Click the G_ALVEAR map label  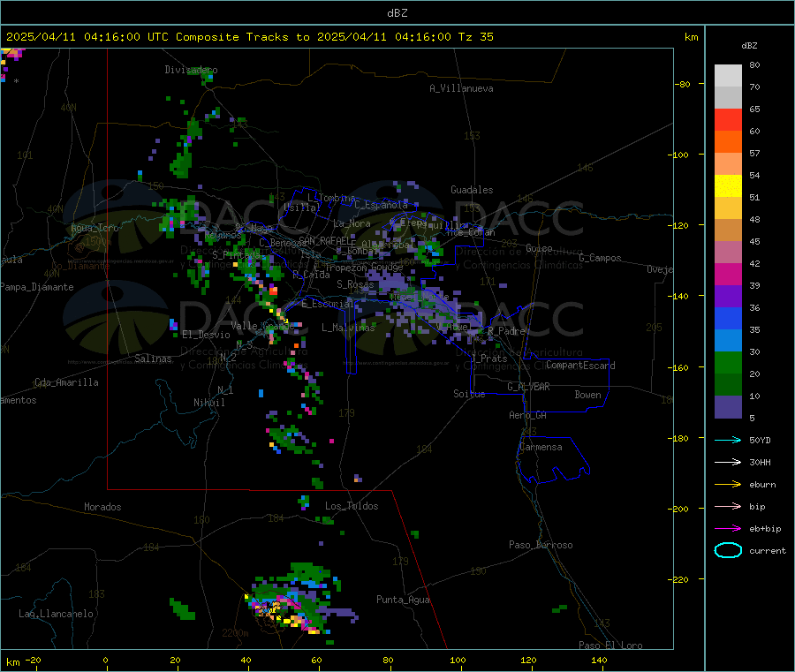coord(528,387)
